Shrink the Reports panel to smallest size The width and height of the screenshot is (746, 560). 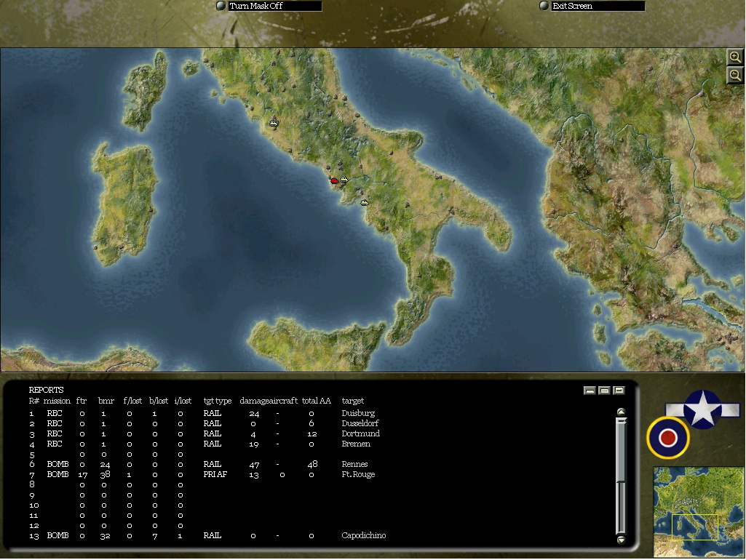pos(590,391)
